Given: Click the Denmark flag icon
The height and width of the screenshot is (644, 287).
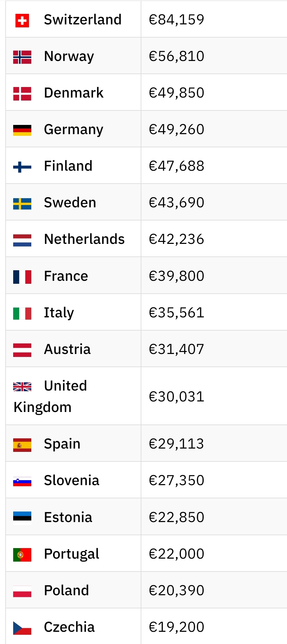Looking at the screenshot, I should tap(22, 94).
